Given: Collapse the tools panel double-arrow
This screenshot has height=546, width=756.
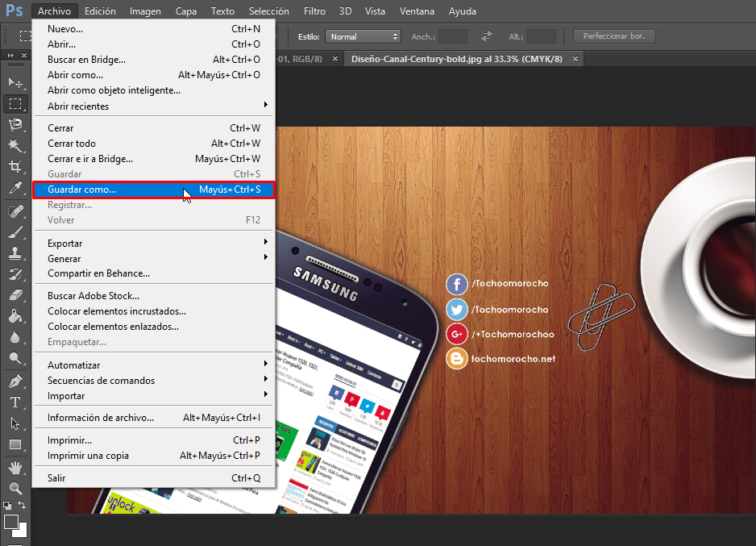Looking at the screenshot, I should pyautogui.click(x=10, y=56).
